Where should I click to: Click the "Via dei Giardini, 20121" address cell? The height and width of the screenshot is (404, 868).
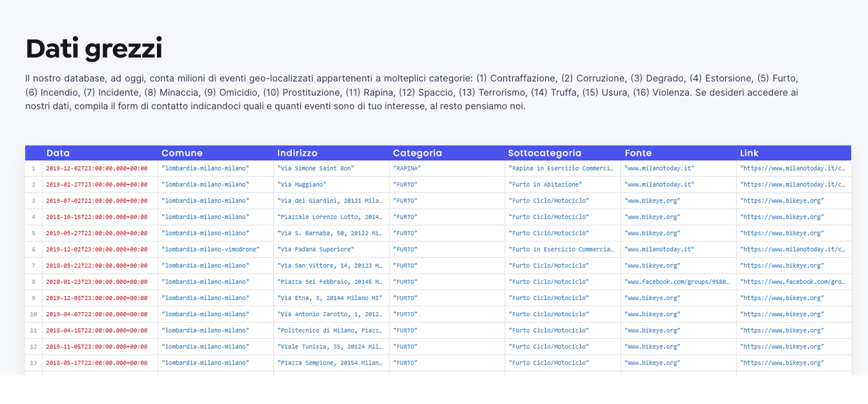tap(331, 201)
